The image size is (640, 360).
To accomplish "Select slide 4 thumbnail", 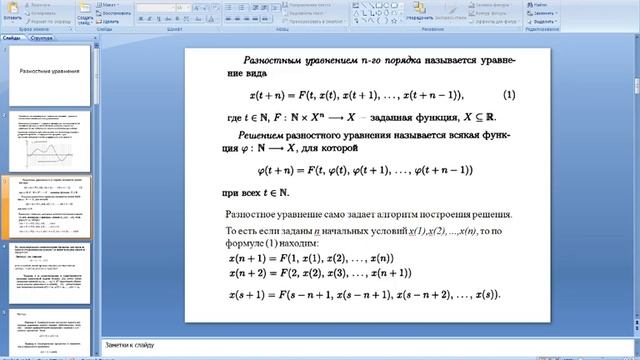I will 49,273.
